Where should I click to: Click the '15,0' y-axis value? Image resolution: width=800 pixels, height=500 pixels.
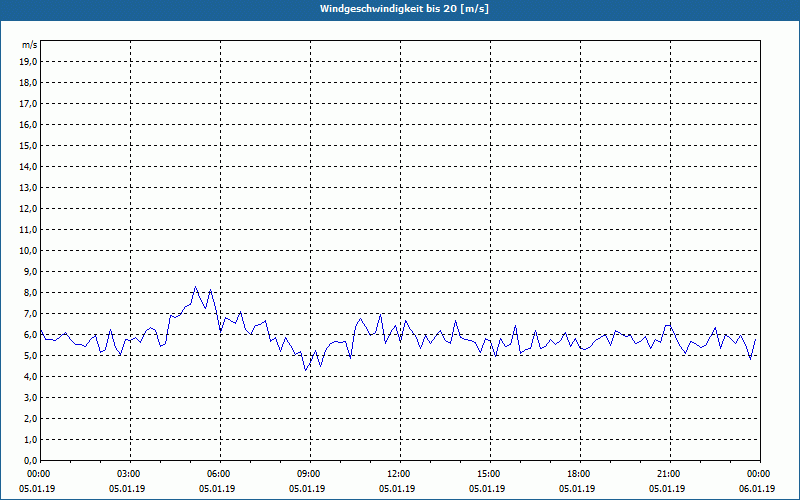(x=28, y=145)
